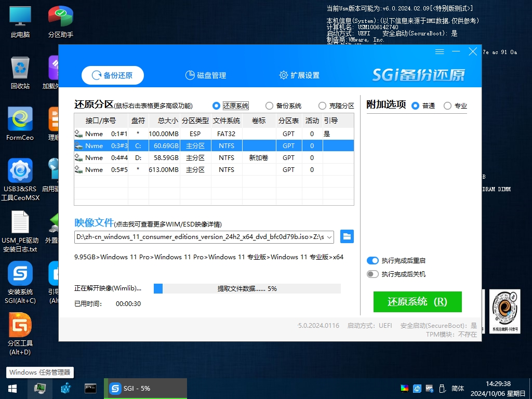The height and width of the screenshot is (399, 532).
Task: Click the taskbar clock 14:29:38
Action: click(498, 384)
